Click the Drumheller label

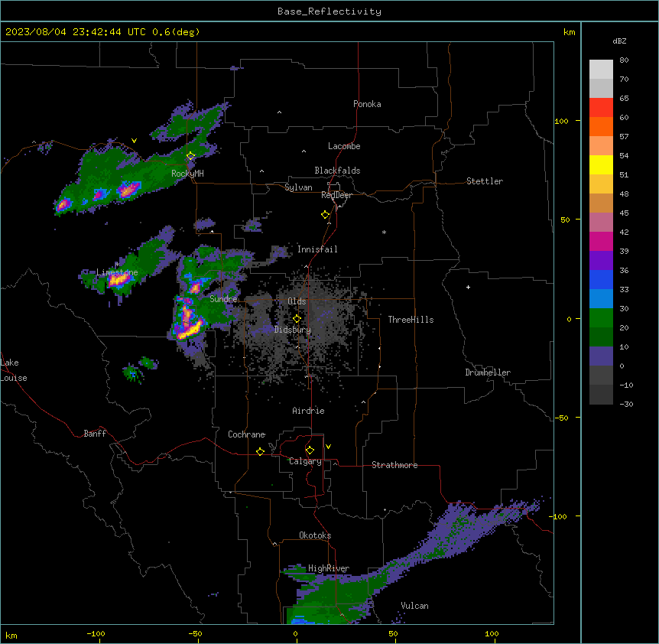(488, 372)
